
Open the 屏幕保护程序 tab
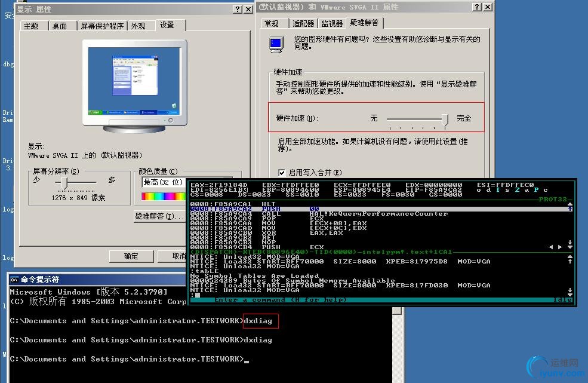pyautogui.click(x=102, y=26)
